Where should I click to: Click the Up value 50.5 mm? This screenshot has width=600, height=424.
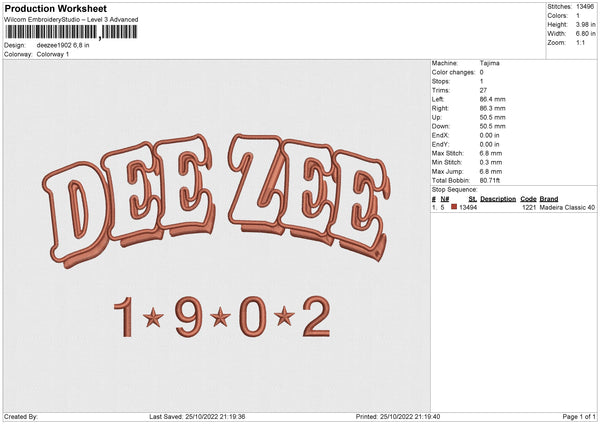492,117
